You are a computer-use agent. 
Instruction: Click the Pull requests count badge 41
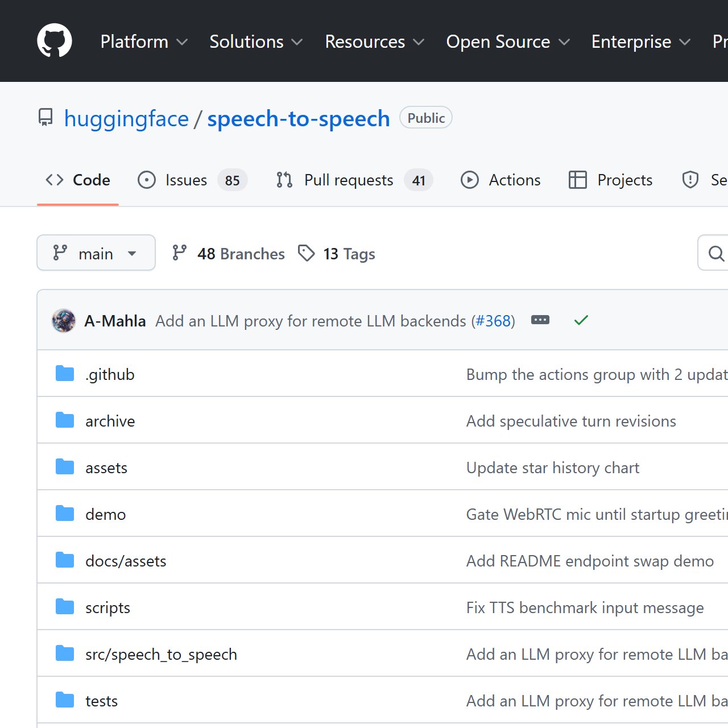(419, 180)
